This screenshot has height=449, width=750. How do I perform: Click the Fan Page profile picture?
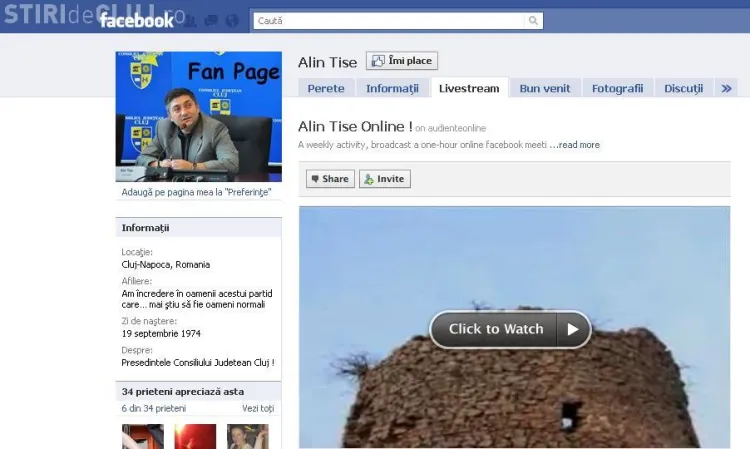198,116
